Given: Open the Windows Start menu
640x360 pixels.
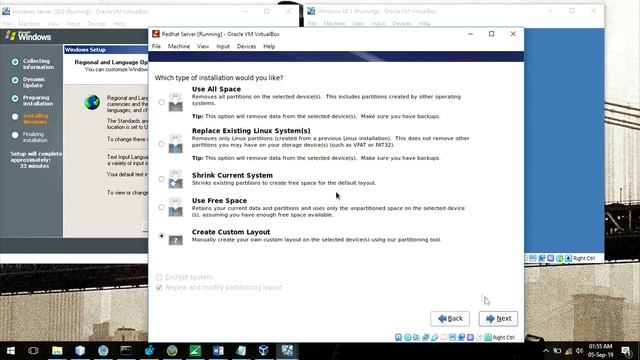Looking at the screenshot, I should 11,351.
